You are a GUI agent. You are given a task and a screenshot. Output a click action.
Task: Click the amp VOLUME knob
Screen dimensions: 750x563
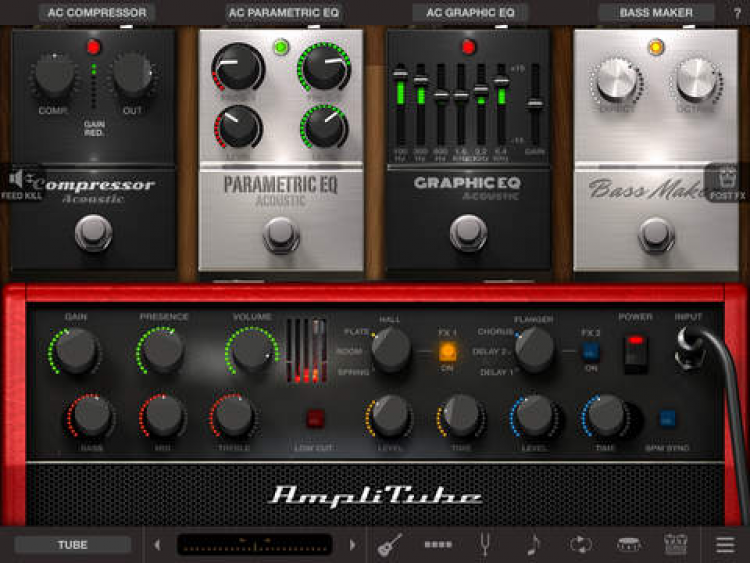[x=252, y=351]
